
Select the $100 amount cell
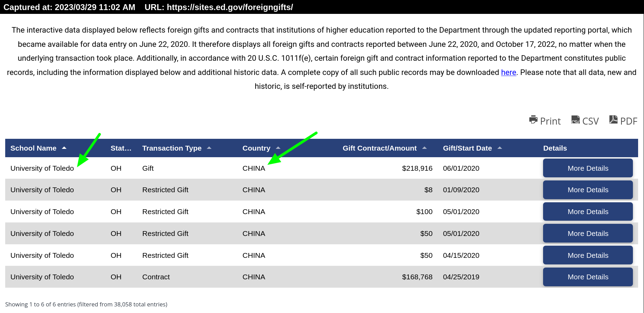click(x=424, y=212)
